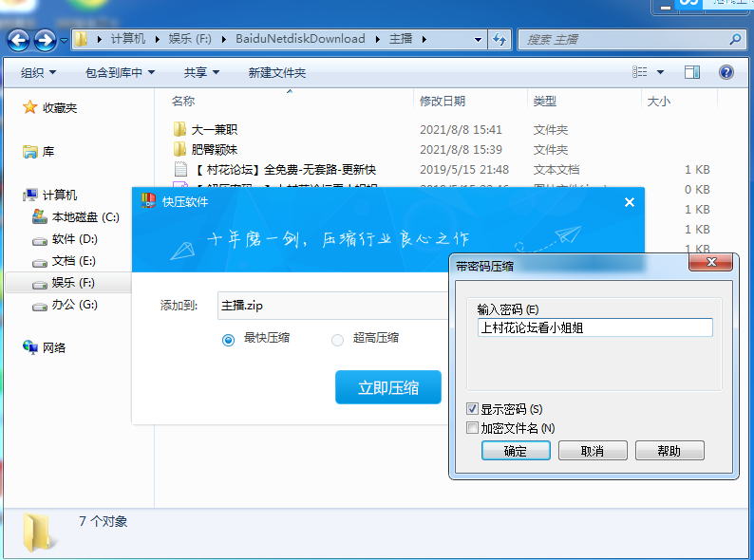The height and width of the screenshot is (560, 754).
Task: Select the 最快压缩 radio option
Action: [228, 339]
